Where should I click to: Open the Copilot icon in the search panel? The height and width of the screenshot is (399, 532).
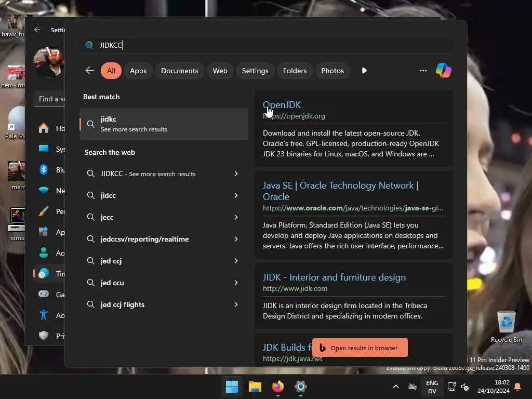coord(444,71)
